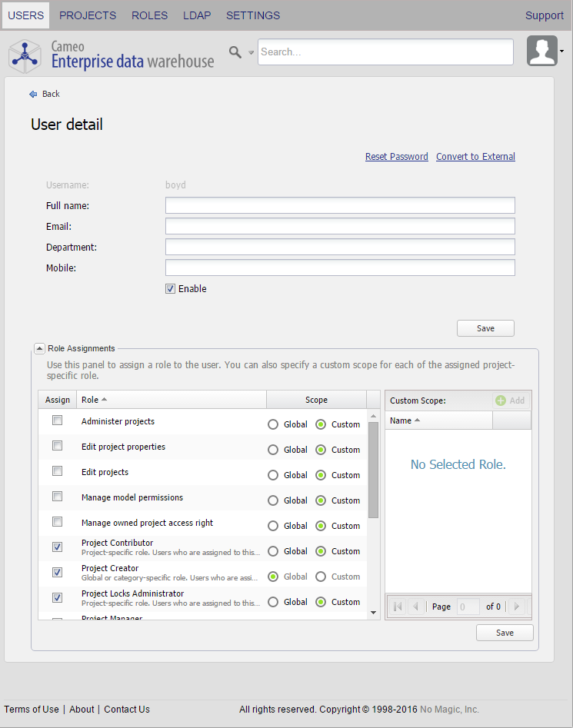This screenshot has height=728, width=573.
Task: Click the Convert to External link
Action: pos(475,157)
